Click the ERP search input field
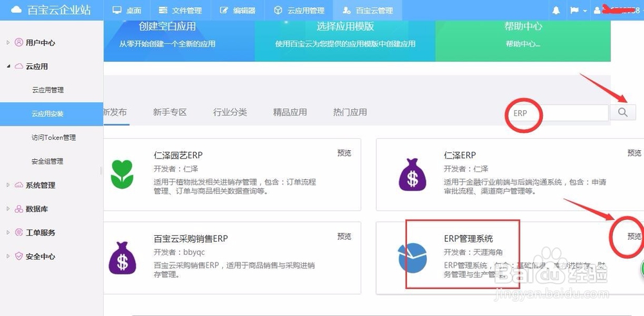644x316 pixels. (558, 113)
